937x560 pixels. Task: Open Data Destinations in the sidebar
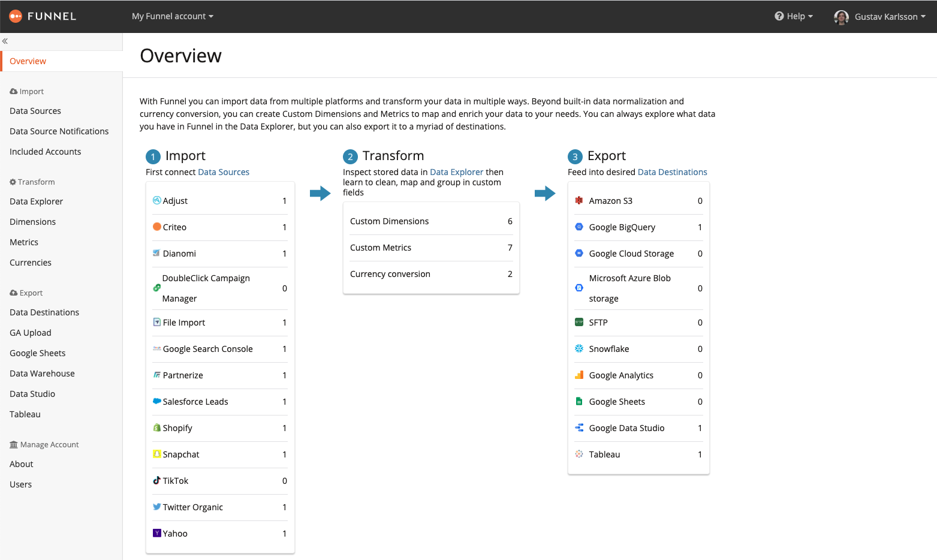point(44,312)
